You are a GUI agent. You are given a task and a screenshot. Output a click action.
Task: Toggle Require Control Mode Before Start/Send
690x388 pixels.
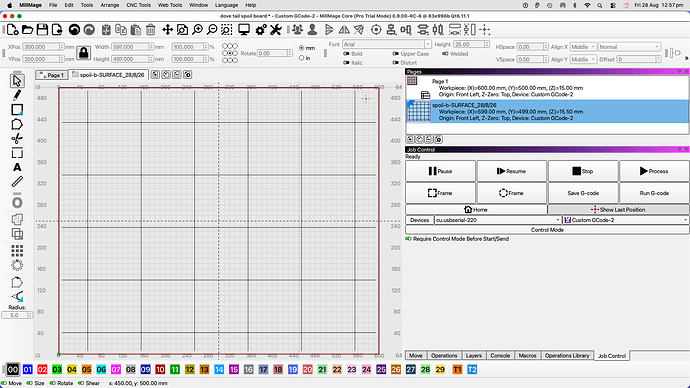408,239
